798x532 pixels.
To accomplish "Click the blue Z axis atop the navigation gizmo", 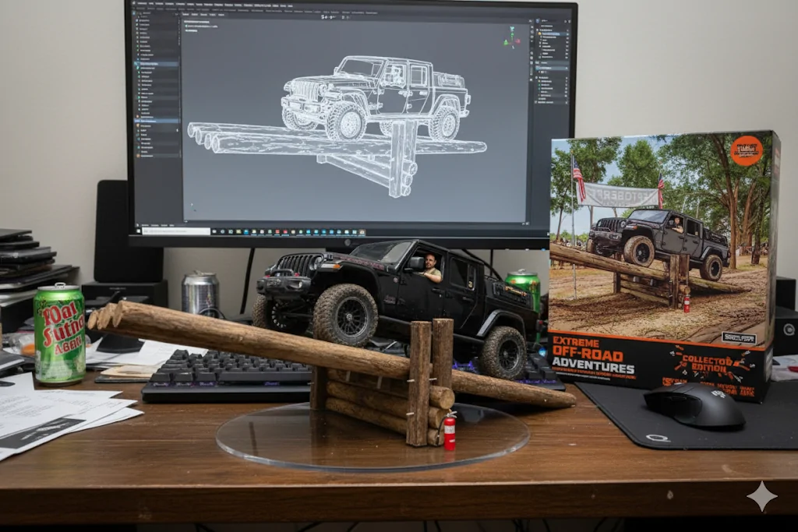I will pos(512,29).
